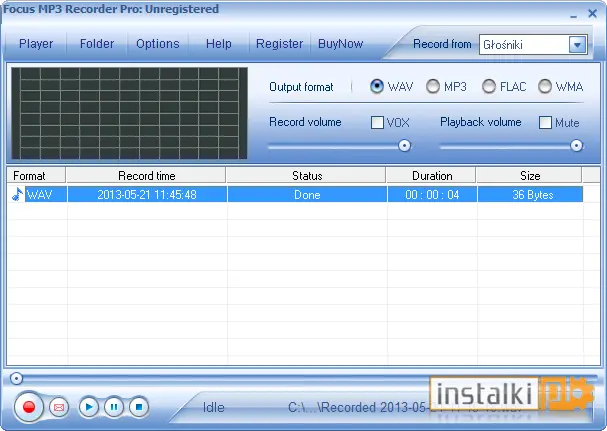Click the audio waveform display grid
Image resolution: width=607 pixels, height=431 pixels.
(x=129, y=113)
